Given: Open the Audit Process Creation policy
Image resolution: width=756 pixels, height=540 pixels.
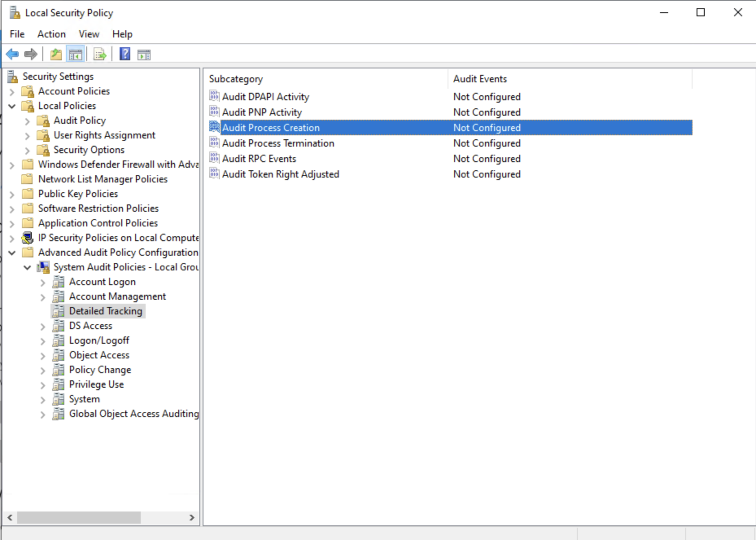Looking at the screenshot, I should [x=271, y=127].
